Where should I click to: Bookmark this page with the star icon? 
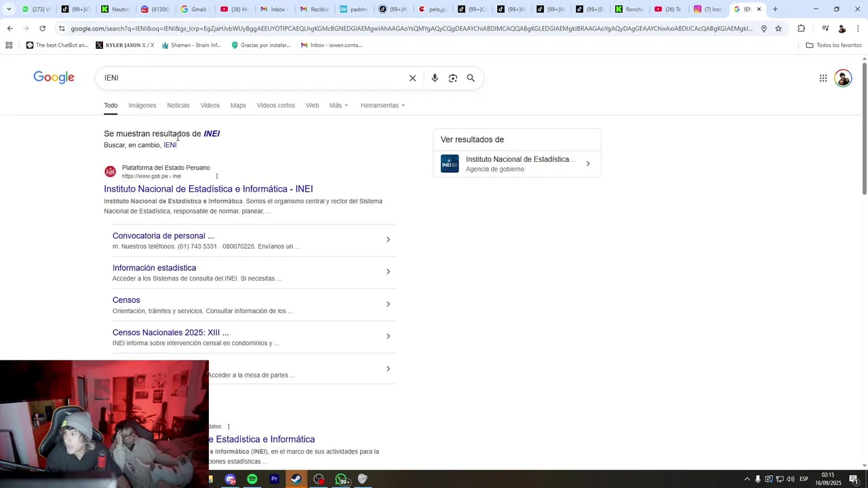[x=778, y=28]
